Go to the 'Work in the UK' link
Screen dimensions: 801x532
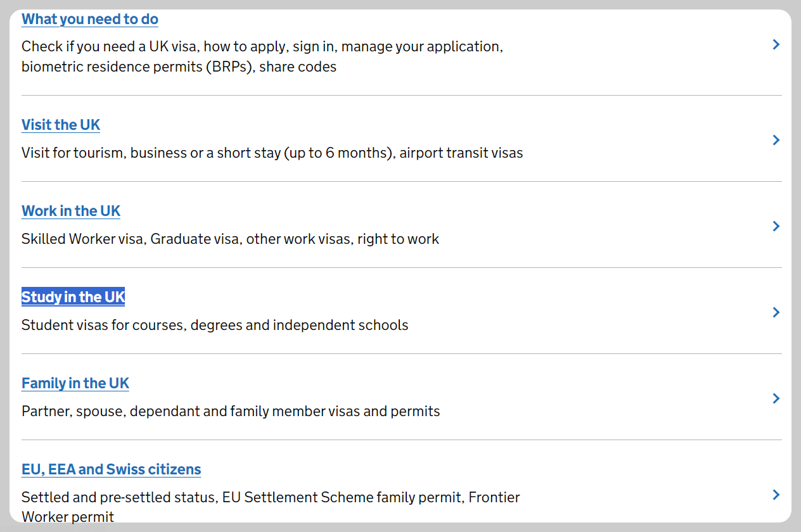click(x=71, y=211)
